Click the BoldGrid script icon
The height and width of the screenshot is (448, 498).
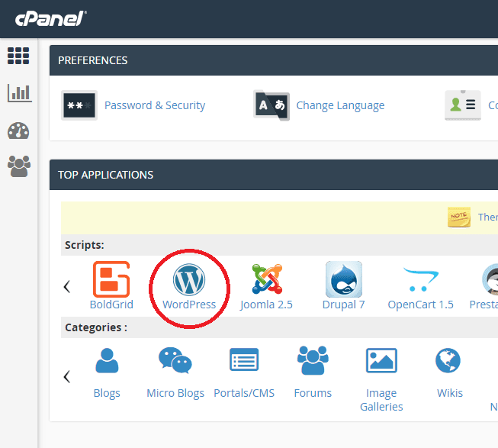(x=111, y=279)
